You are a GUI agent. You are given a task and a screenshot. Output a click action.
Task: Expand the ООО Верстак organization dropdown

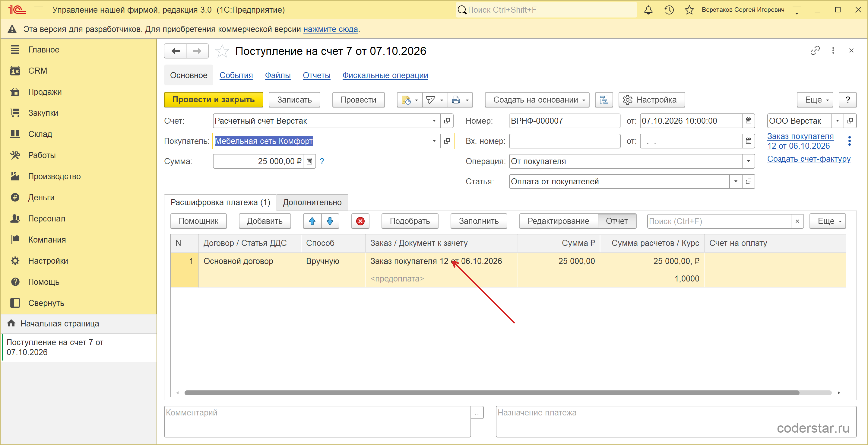pyautogui.click(x=837, y=121)
